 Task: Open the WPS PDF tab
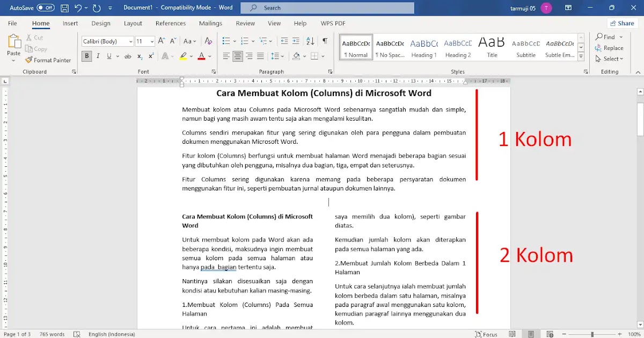[x=333, y=24]
